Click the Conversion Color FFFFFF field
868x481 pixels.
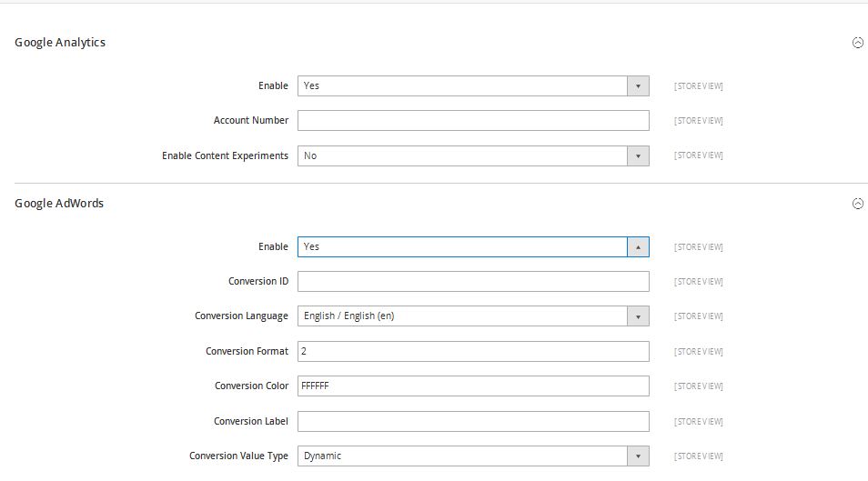473,386
